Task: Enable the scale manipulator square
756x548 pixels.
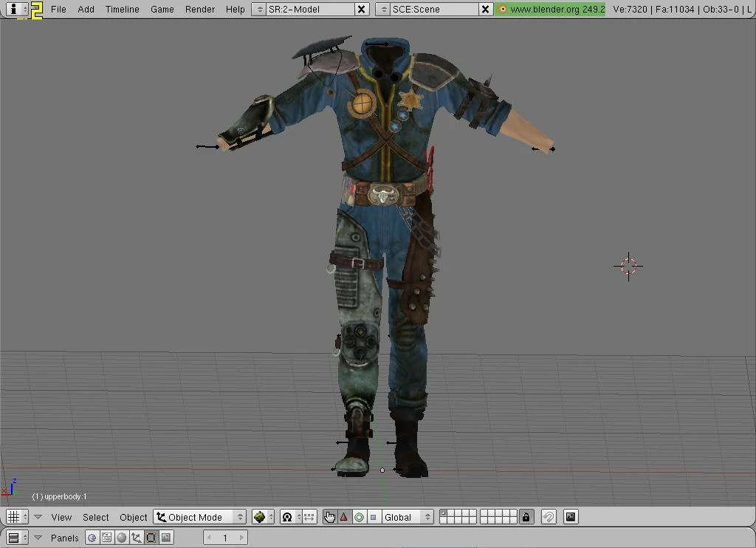Action: point(373,517)
